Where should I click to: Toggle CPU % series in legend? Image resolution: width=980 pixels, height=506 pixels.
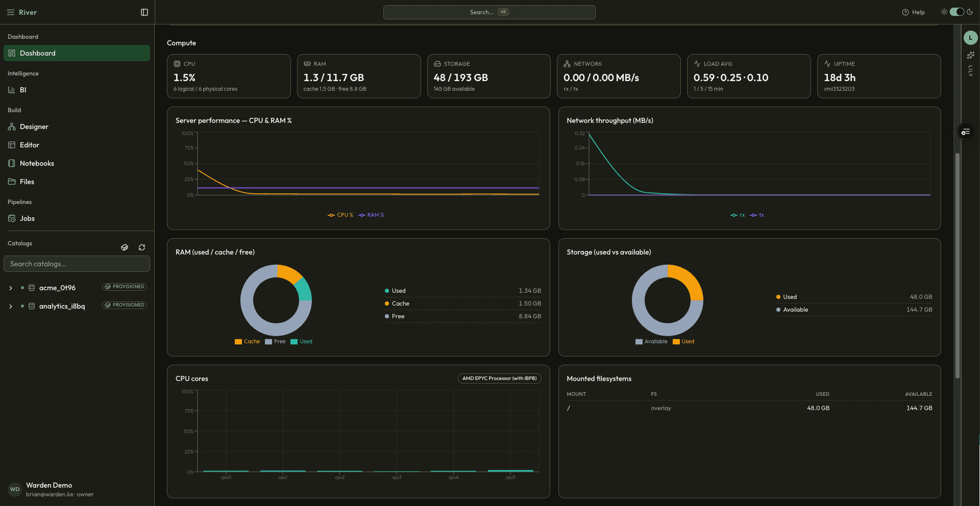[x=340, y=215]
